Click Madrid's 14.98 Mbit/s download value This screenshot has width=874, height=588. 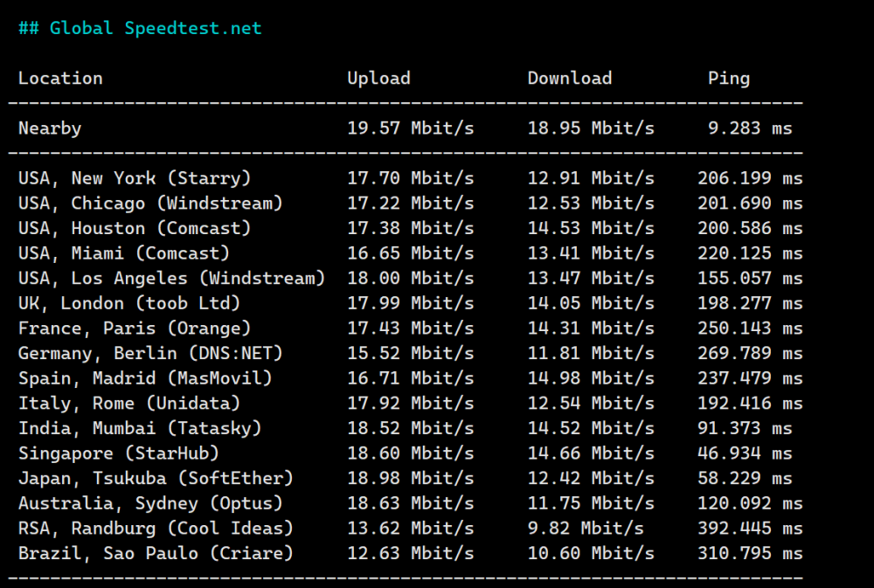(590, 378)
